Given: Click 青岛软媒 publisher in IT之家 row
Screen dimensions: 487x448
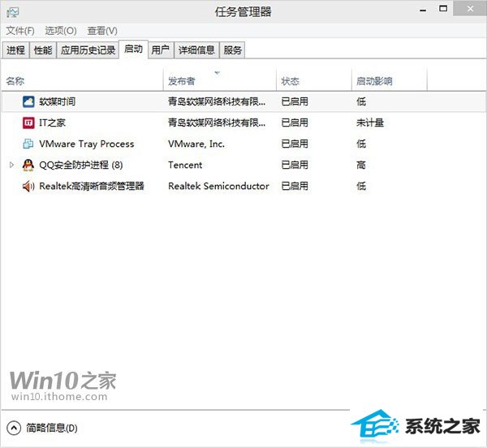Looking at the screenshot, I should pyautogui.click(x=217, y=123).
